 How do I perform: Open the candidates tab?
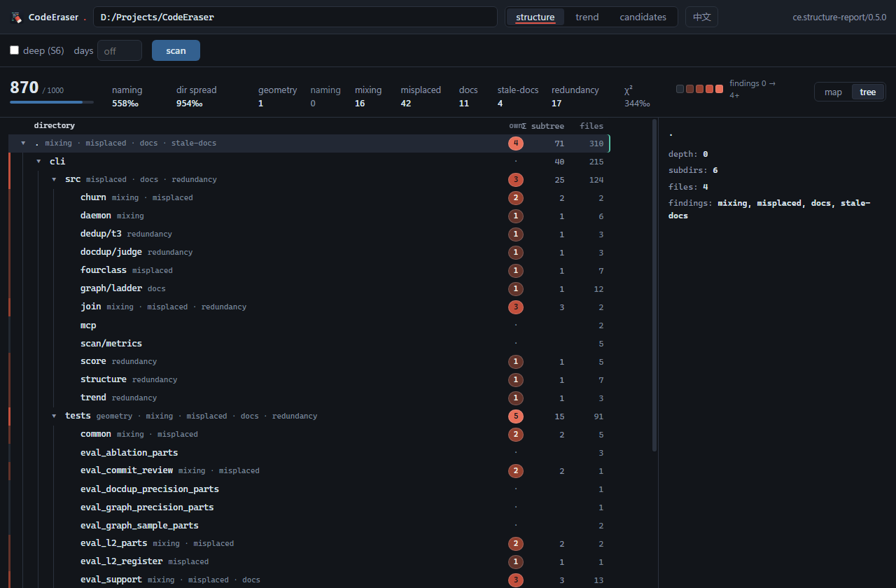tap(643, 17)
